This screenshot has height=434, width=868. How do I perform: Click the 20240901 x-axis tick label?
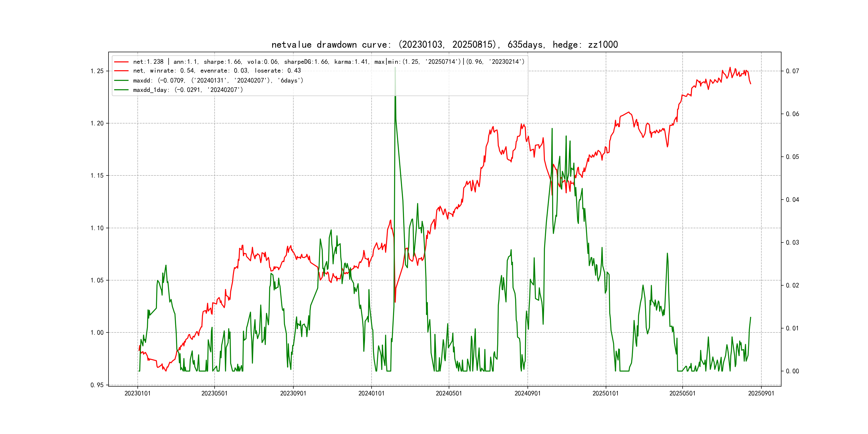point(527,393)
